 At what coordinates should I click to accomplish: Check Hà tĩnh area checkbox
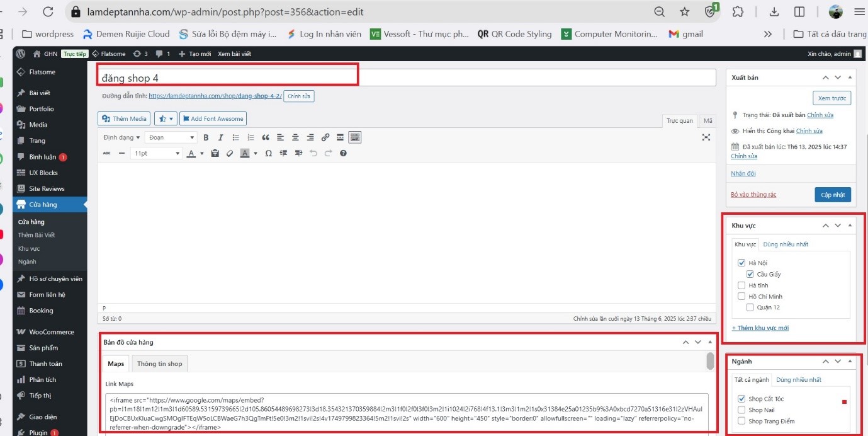(x=741, y=285)
